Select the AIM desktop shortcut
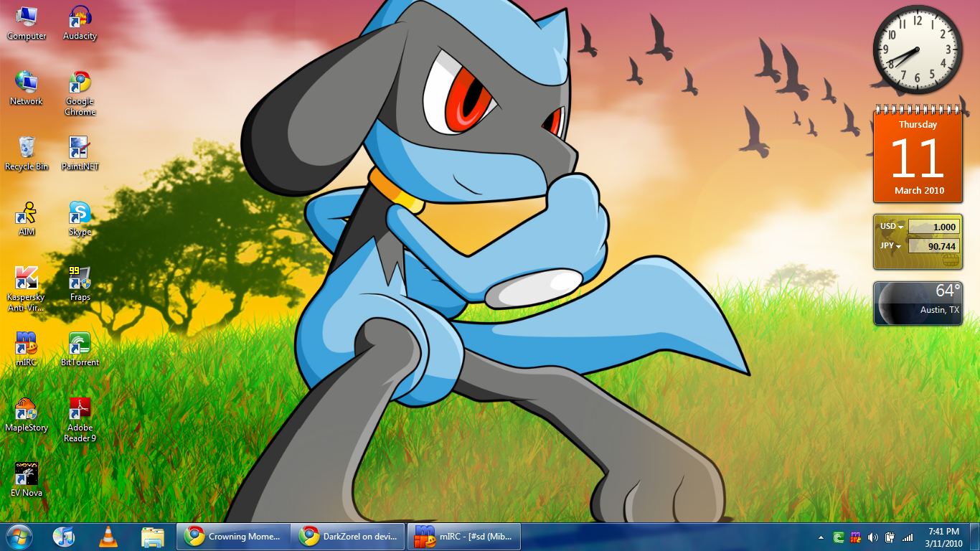The image size is (980, 551). (x=27, y=220)
